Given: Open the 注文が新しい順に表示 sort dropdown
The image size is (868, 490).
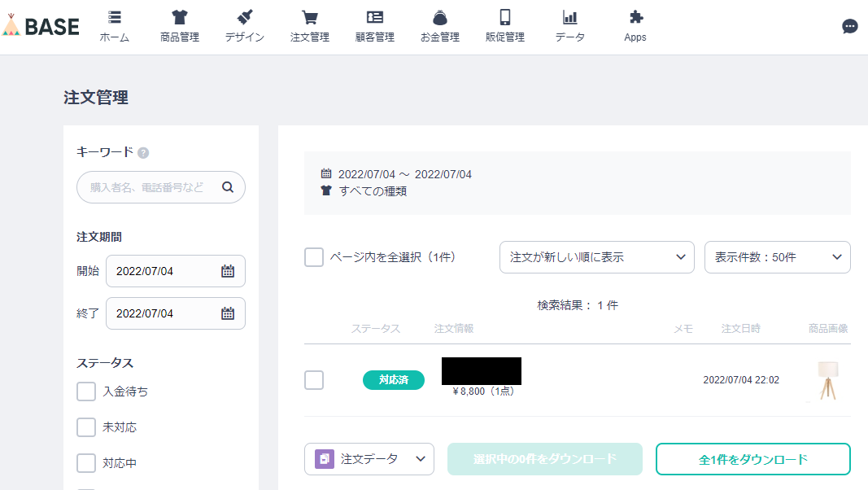Looking at the screenshot, I should coord(596,257).
